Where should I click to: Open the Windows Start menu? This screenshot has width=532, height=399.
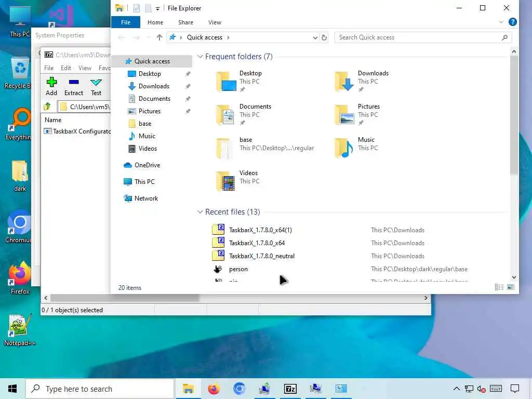click(12, 389)
